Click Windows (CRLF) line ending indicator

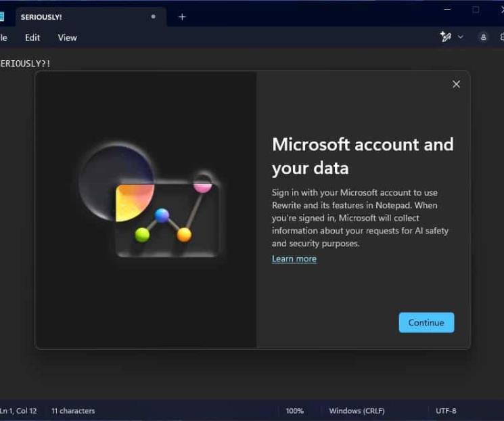[x=357, y=411]
